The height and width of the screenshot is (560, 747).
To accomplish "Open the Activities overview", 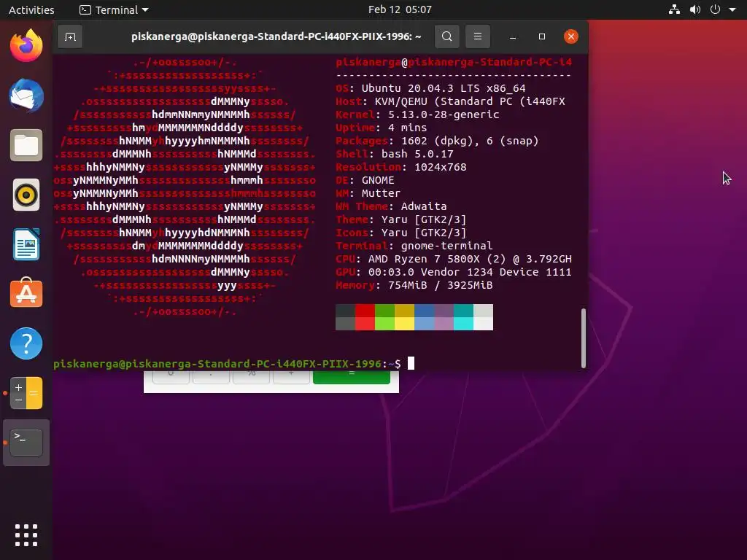I will click(31, 9).
